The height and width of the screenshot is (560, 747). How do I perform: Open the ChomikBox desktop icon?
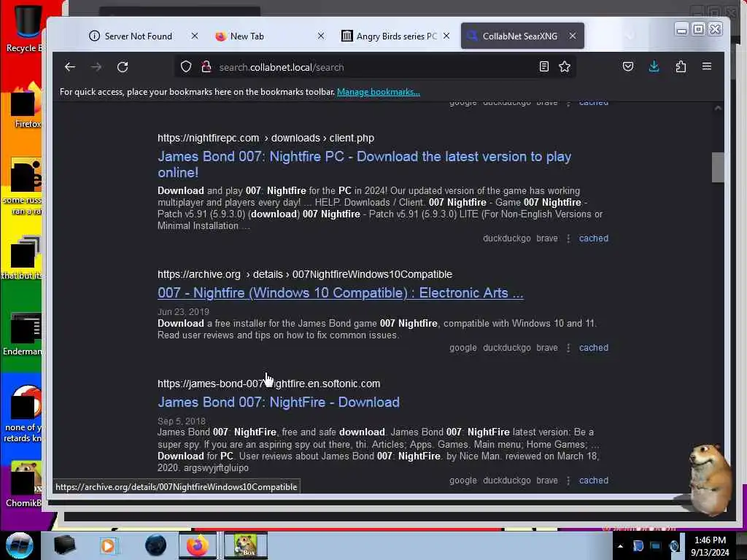point(24,484)
